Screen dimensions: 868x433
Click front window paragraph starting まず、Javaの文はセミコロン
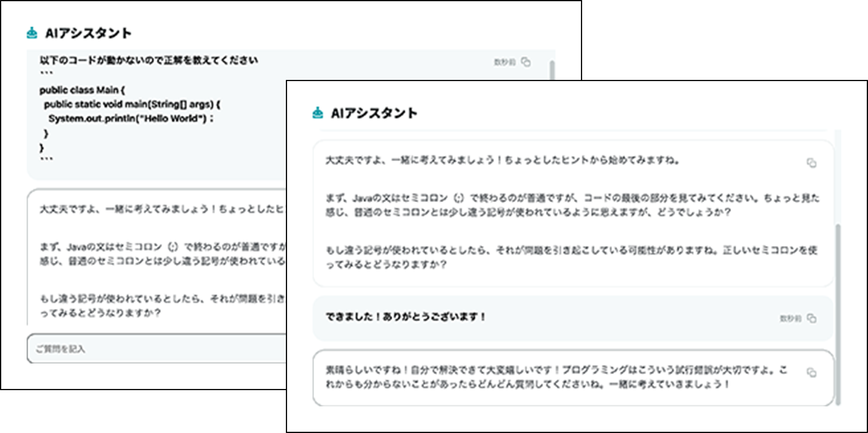(x=572, y=205)
